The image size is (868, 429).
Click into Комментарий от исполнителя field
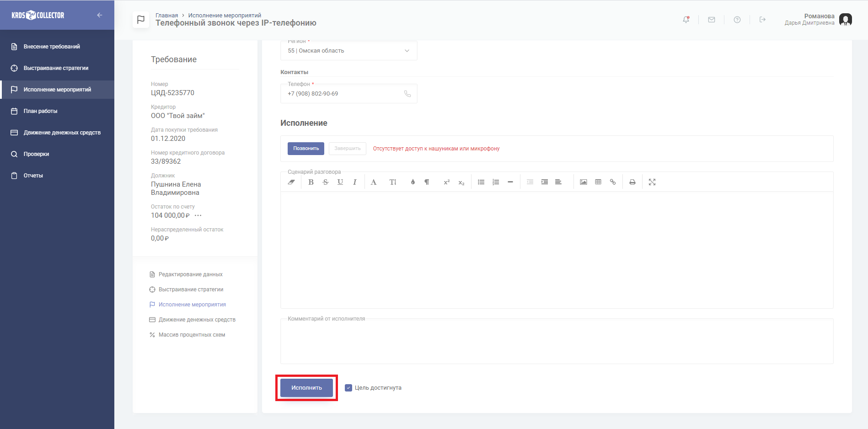pos(557,342)
